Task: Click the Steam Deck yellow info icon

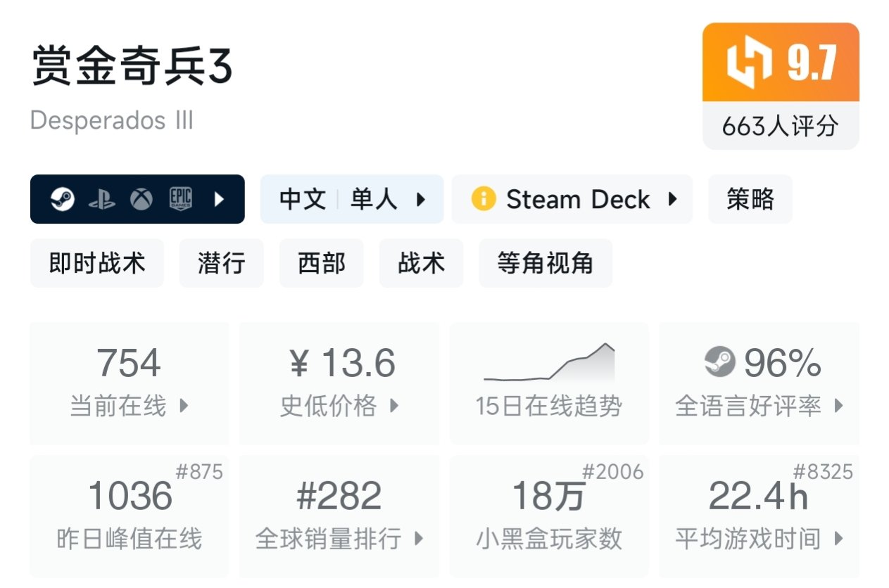Action: click(x=484, y=200)
